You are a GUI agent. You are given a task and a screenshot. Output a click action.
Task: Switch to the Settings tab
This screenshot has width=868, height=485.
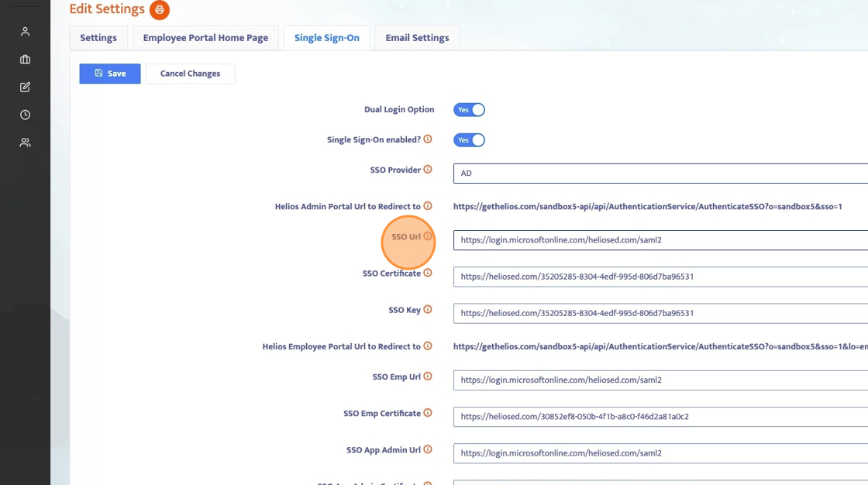(x=98, y=38)
